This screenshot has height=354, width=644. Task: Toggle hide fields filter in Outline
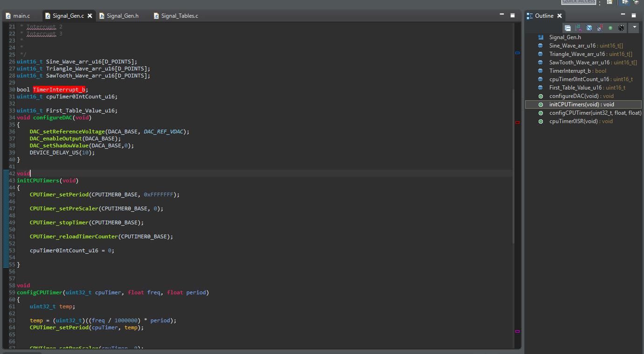click(x=589, y=28)
